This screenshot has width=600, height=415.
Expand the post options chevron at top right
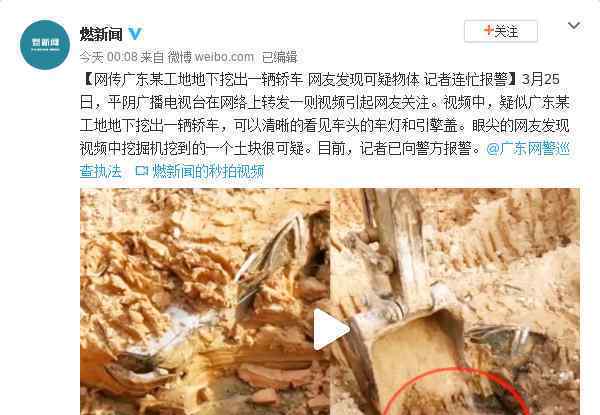(x=574, y=26)
